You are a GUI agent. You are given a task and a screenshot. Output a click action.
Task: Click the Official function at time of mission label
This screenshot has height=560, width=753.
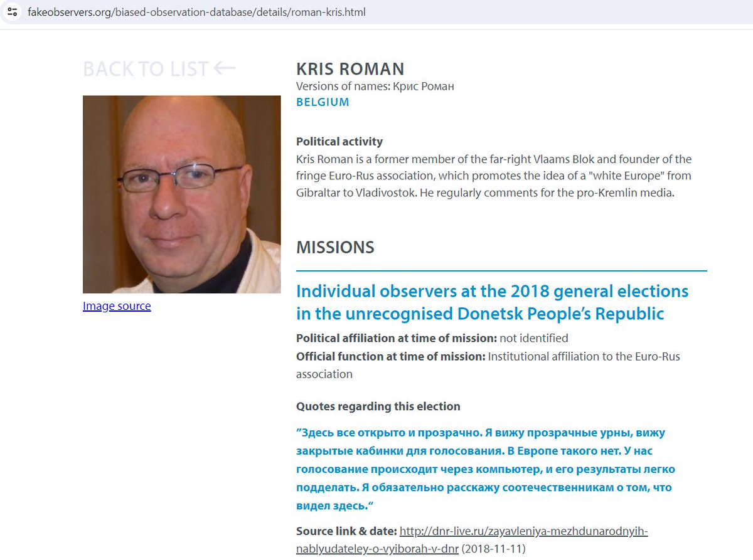coord(390,357)
